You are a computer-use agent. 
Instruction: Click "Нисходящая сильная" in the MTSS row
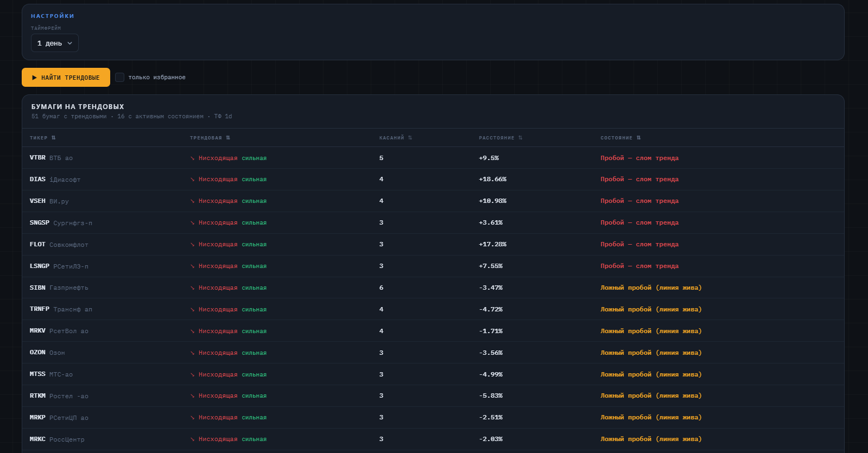point(229,374)
